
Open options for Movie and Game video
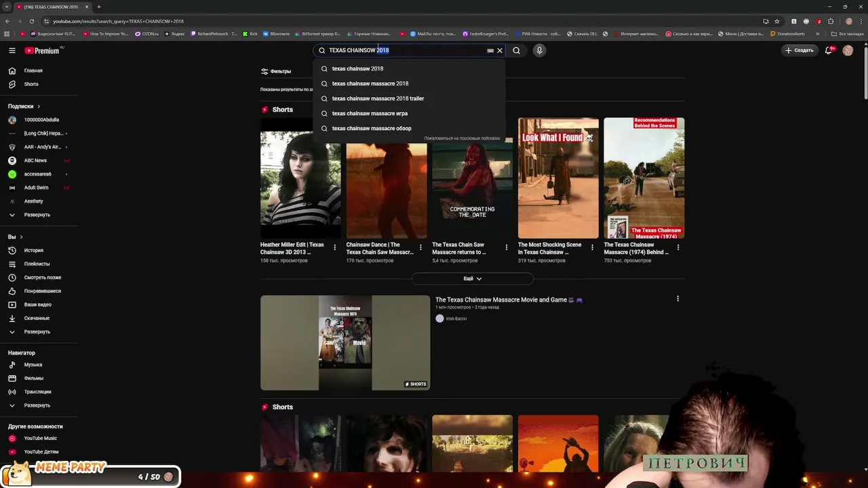(677, 299)
